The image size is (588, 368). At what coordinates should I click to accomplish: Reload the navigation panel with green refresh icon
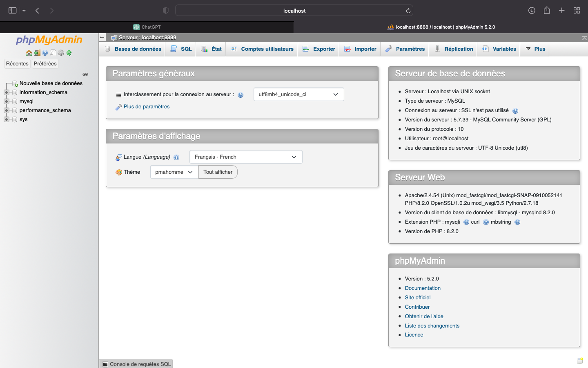click(69, 53)
